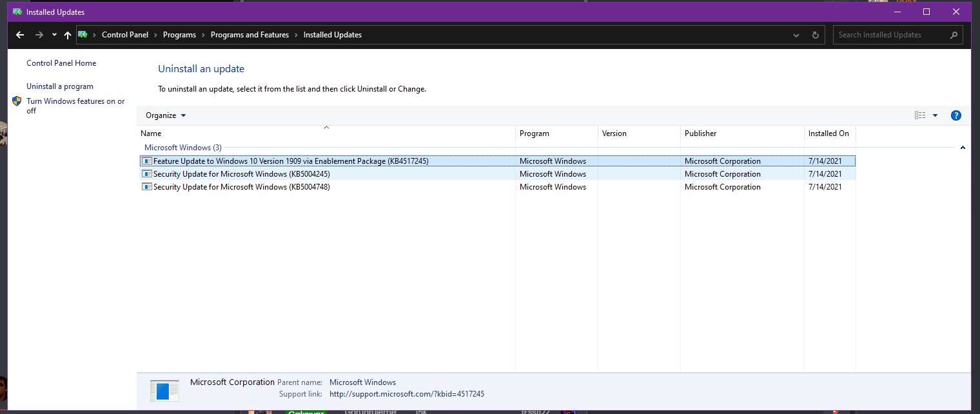
Task: Open the More view options arrow
Action: 935,115
